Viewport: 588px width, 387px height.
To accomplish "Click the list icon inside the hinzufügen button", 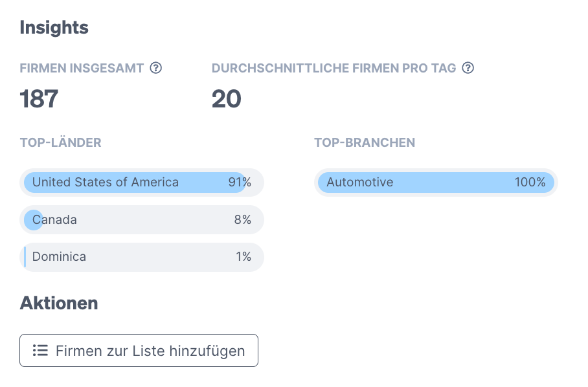I will (40, 350).
